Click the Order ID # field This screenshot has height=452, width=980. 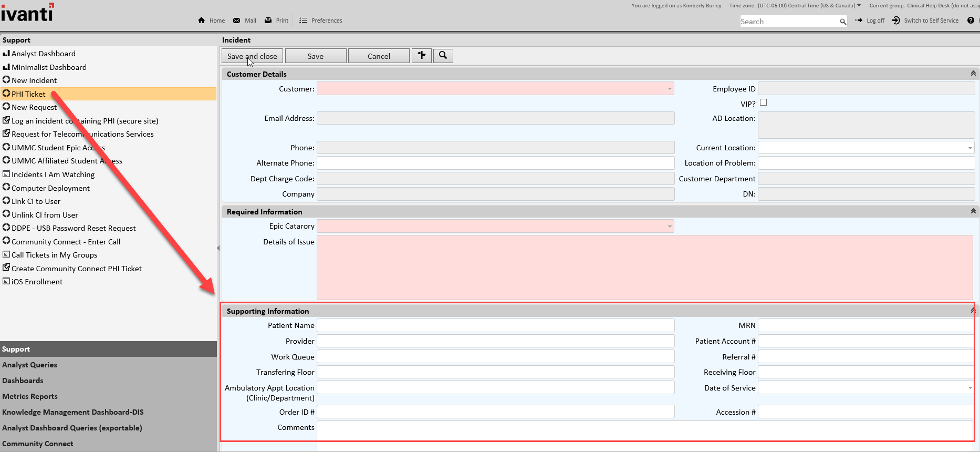pos(495,412)
